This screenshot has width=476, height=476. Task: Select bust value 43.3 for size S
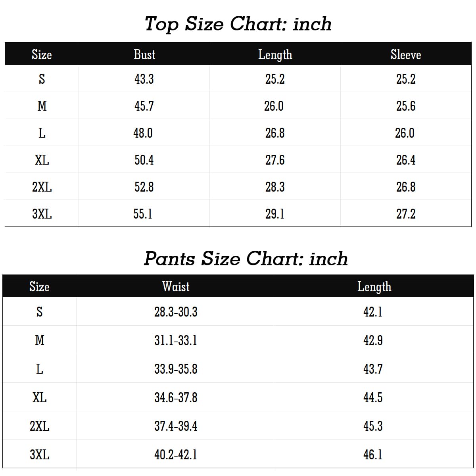tap(144, 79)
